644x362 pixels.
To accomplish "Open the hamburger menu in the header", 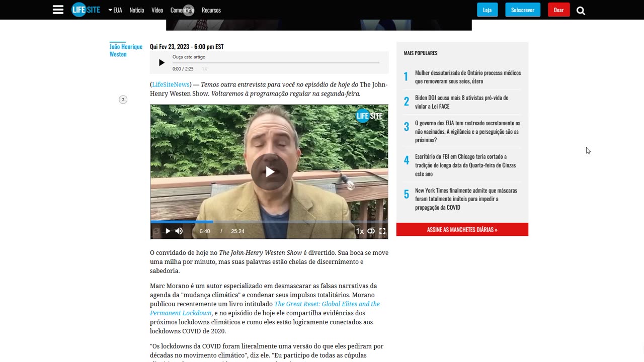I will coord(58,10).
